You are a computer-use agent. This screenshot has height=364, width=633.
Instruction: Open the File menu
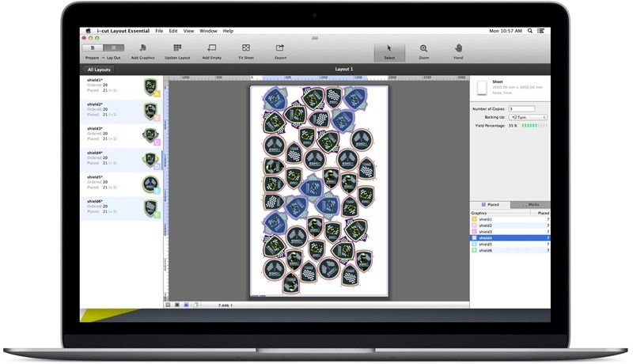coord(159,31)
